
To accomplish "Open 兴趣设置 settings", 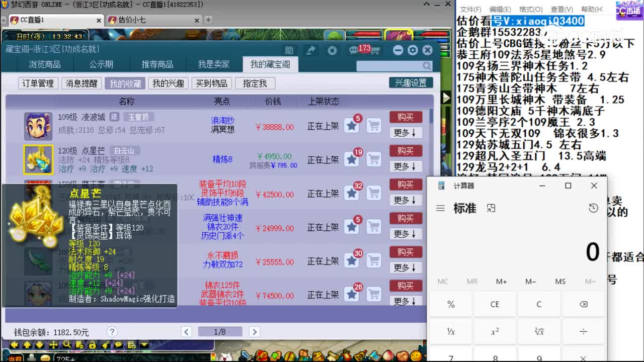I will click(x=411, y=83).
